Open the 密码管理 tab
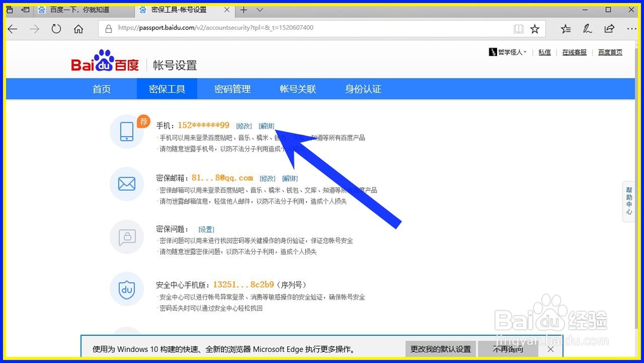The height and width of the screenshot is (363, 644). (x=232, y=89)
